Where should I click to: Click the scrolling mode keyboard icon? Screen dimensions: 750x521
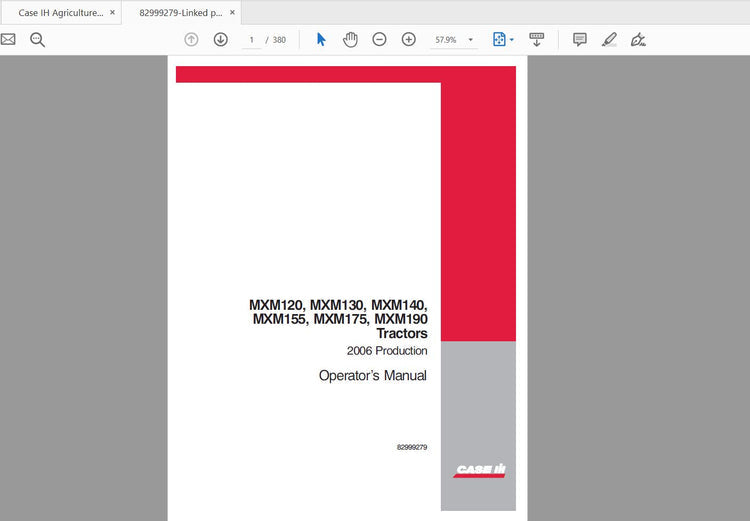(x=537, y=39)
